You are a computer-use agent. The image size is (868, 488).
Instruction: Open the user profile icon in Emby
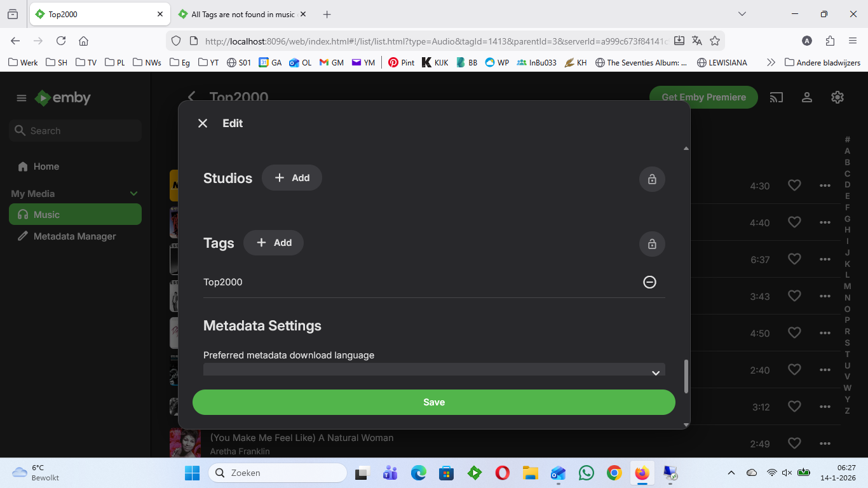807,97
